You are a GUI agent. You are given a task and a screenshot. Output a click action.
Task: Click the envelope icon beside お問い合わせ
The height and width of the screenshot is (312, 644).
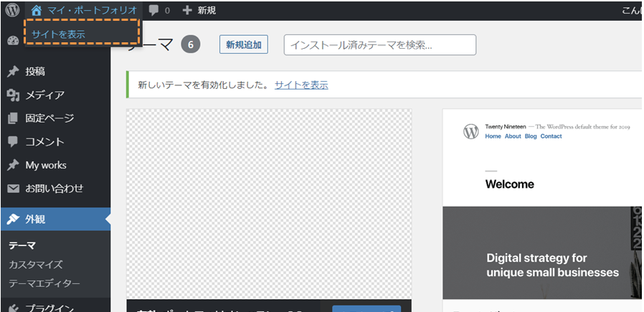tap(13, 189)
